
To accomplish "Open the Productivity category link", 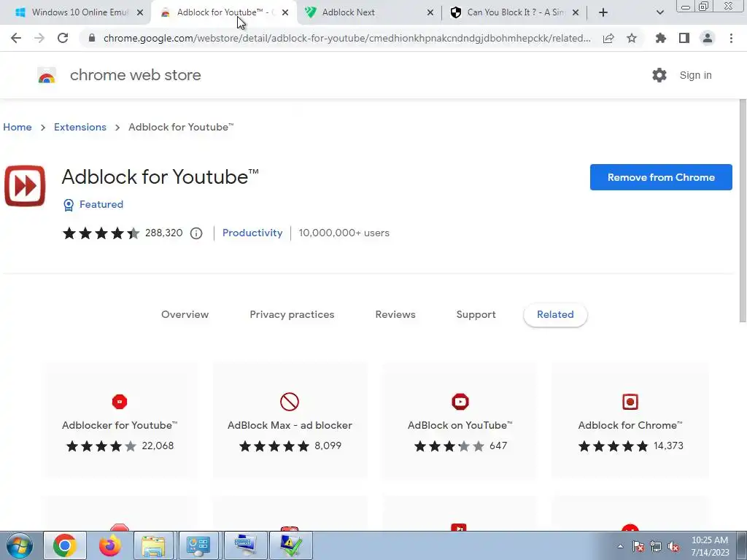I will coord(252,233).
